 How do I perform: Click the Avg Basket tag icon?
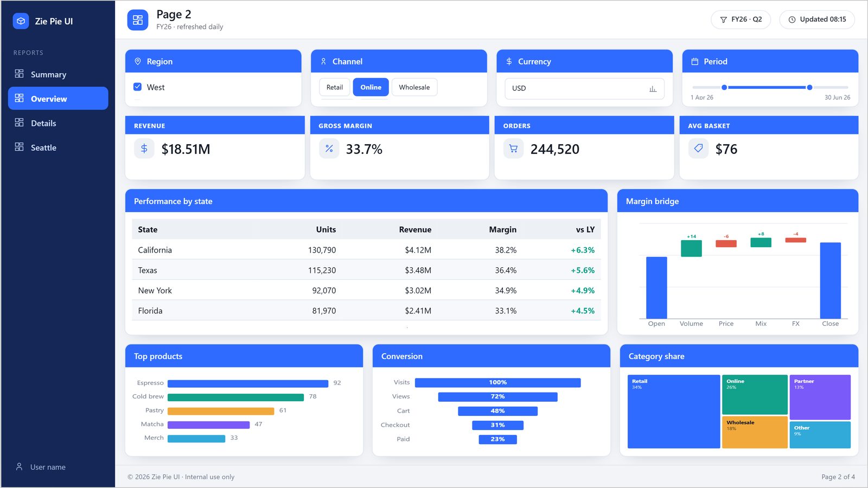698,149
